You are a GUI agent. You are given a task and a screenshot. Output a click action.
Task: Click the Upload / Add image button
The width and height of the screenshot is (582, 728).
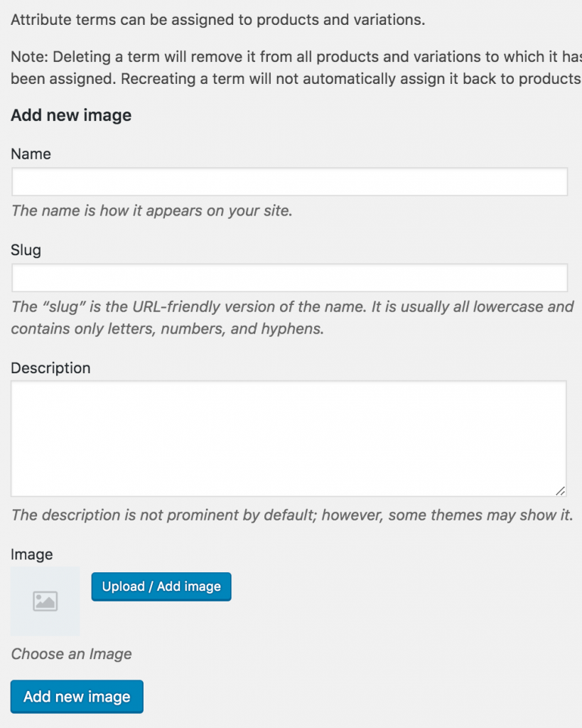161,587
